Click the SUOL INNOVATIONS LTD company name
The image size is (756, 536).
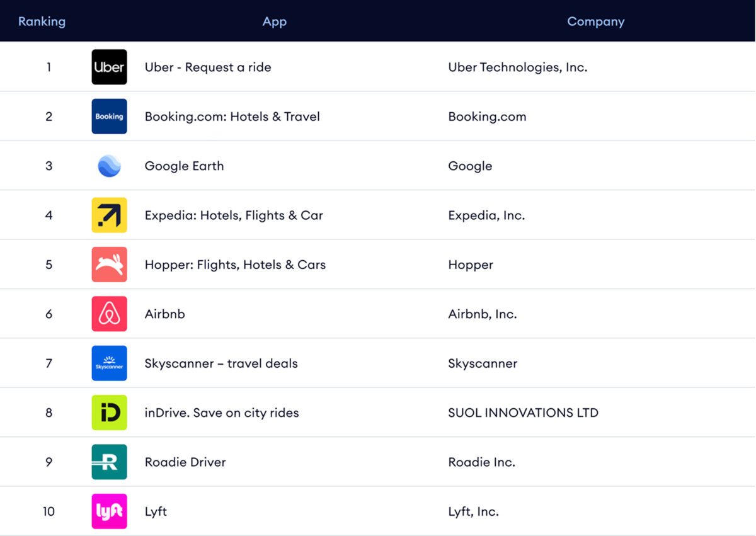click(524, 413)
